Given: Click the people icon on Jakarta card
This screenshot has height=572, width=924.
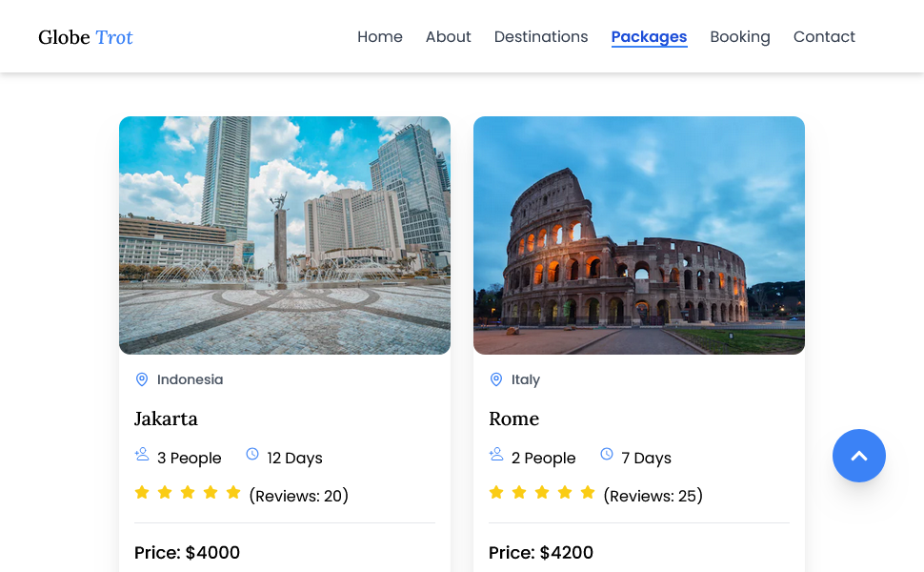Looking at the screenshot, I should pyautogui.click(x=142, y=455).
